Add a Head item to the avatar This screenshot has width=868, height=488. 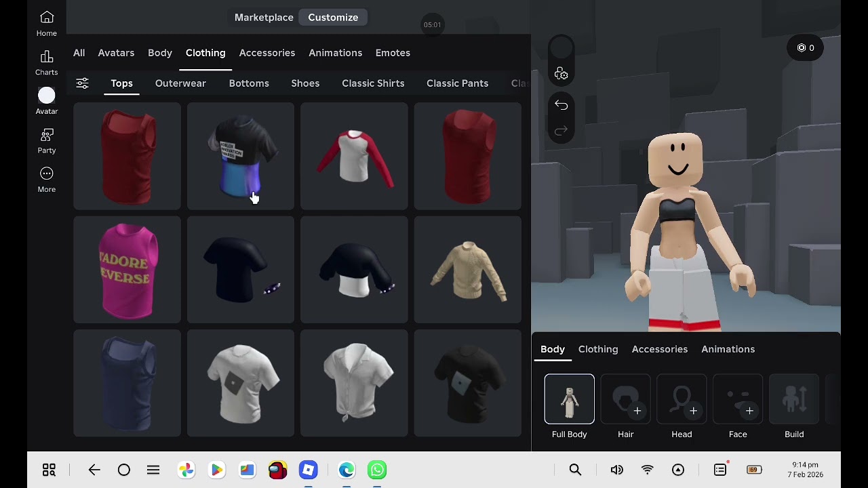click(x=682, y=399)
